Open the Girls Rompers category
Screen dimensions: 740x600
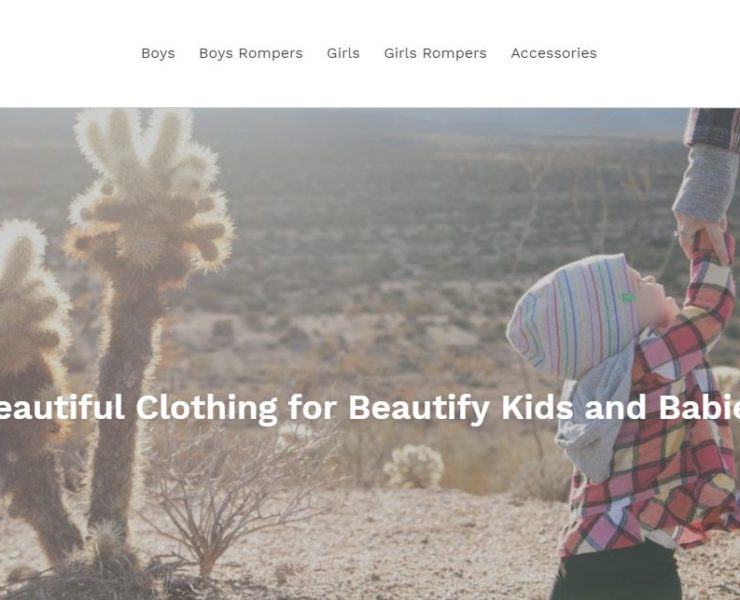(435, 53)
